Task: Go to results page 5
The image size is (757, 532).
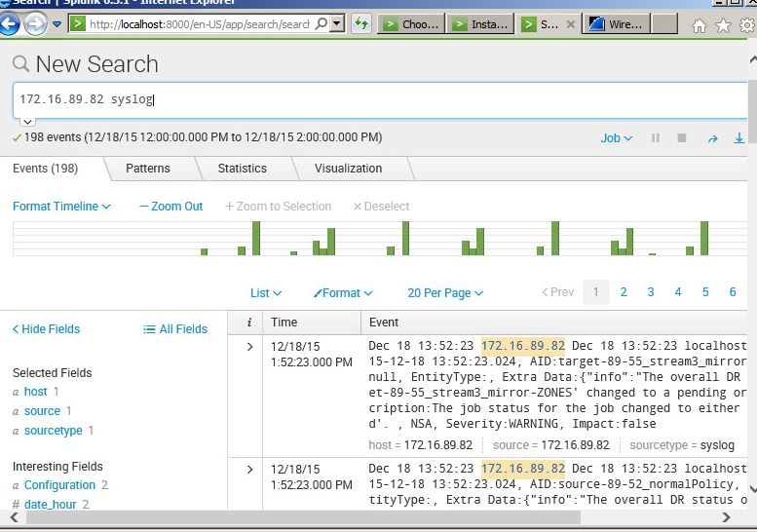Action: click(x=705, y=292)
